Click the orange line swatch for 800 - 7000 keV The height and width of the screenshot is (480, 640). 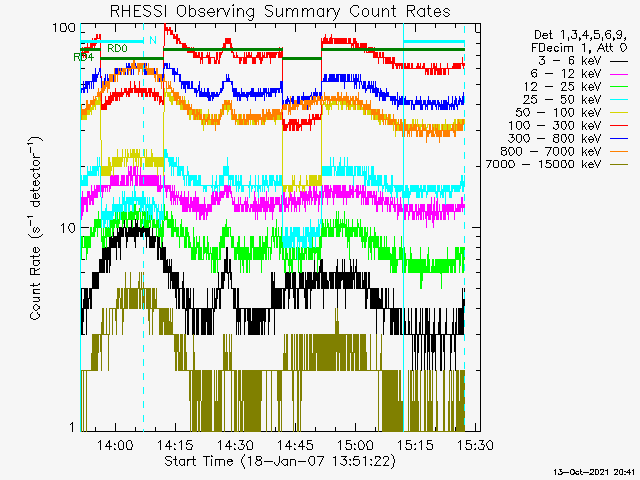pyautogui.click(x=619, y=152)
